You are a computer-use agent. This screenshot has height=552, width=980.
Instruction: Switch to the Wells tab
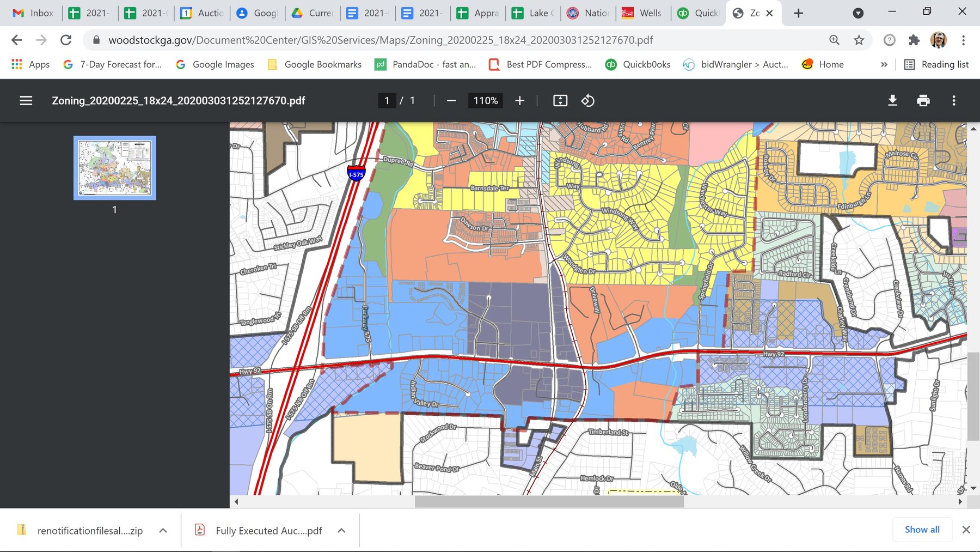coord(642,13)
